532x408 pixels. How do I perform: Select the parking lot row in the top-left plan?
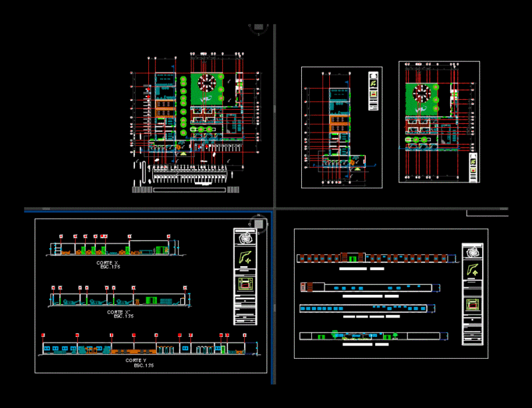pyautogui.click(x=190, y=173)
